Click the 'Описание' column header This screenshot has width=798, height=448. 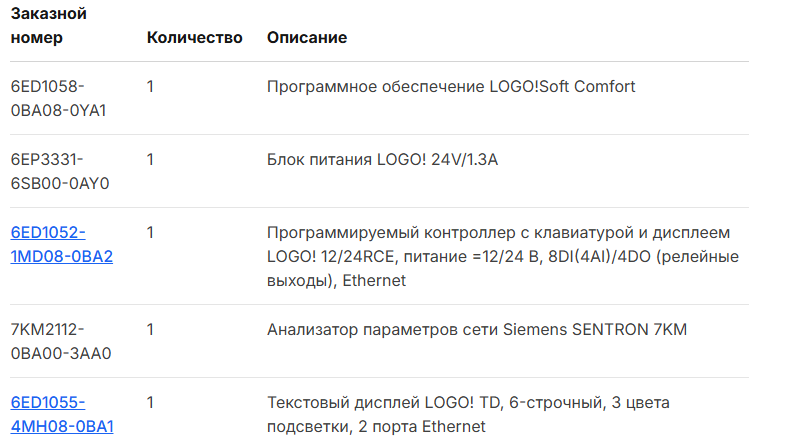click(307, 38)
